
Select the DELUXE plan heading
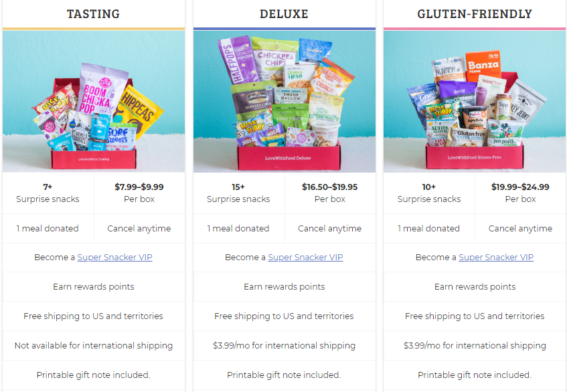(x=284, y=14)
